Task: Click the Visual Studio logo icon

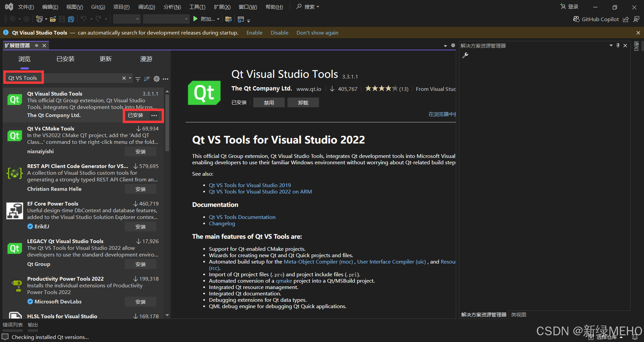Action: tap(9, 6)
